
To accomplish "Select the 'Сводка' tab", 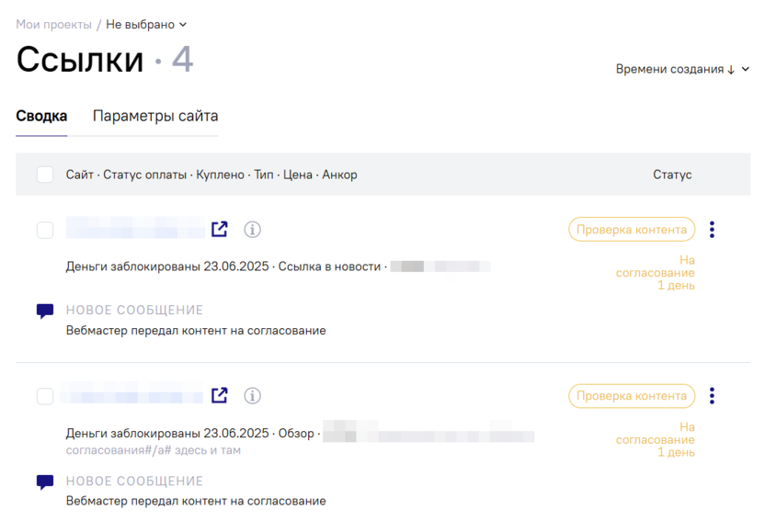I will pyautogui.click(x=40, y=116).
